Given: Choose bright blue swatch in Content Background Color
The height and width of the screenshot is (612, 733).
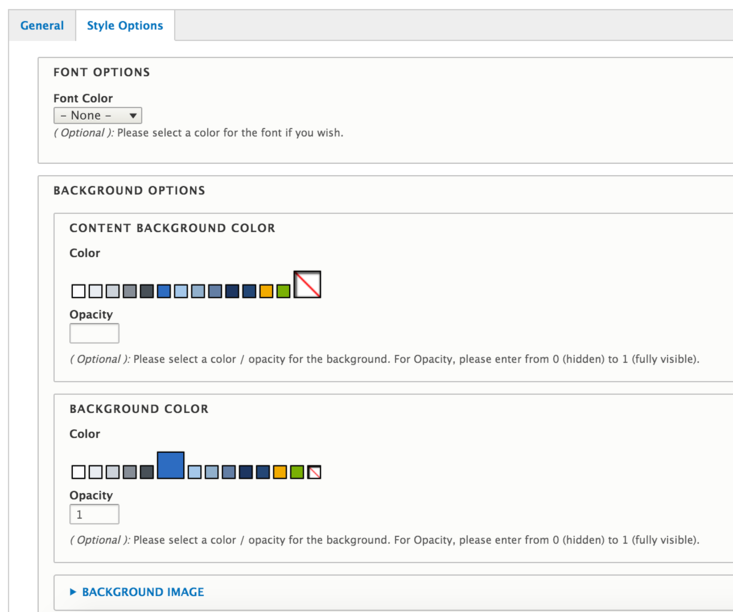Looking at the screenshot, I should (164, 291).
